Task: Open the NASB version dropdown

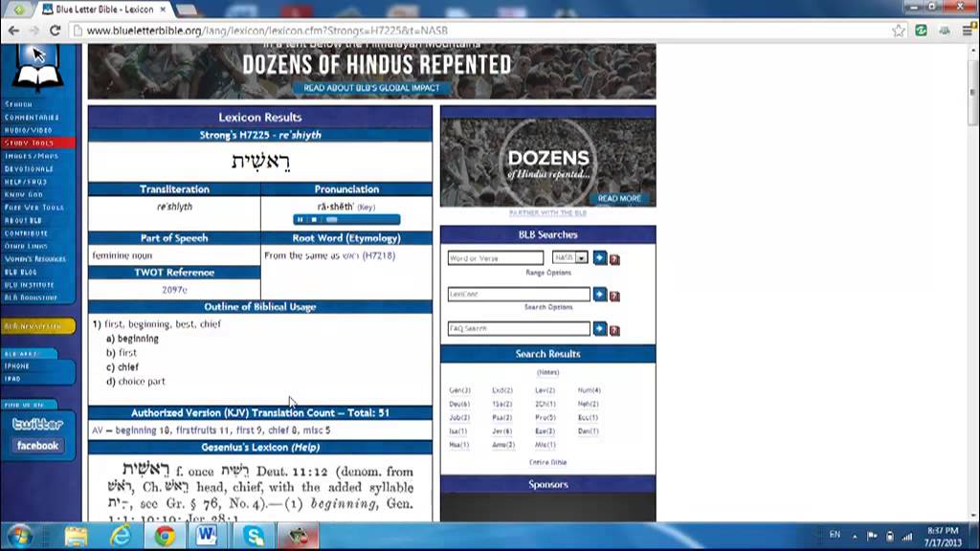Action: [569, 257]
